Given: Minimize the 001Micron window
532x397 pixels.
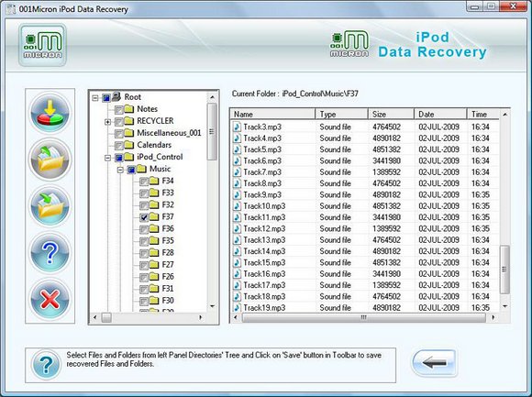Looking at the screenshot, I should (475, 6).
